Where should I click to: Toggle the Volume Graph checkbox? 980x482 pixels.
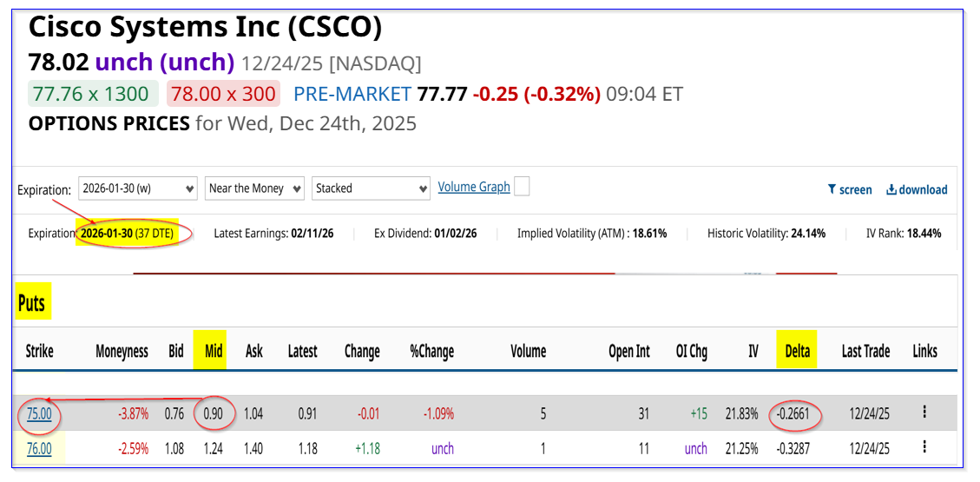pyautogui.click(x=522, y=187)
